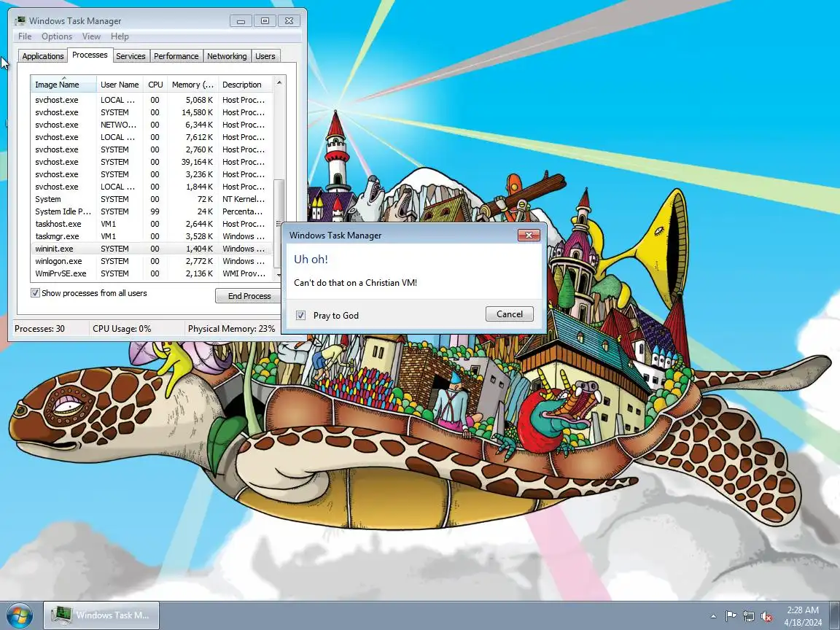Image resolution: width=840 pixels, height=630 pixels.
Task: Select the taskhost.exe process
Action: coord(152,224)
